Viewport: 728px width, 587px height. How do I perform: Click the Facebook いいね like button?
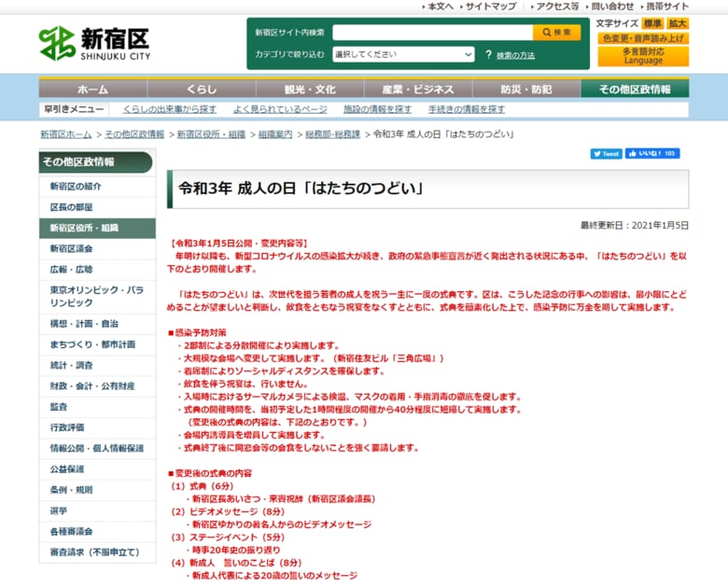point(652,153)
